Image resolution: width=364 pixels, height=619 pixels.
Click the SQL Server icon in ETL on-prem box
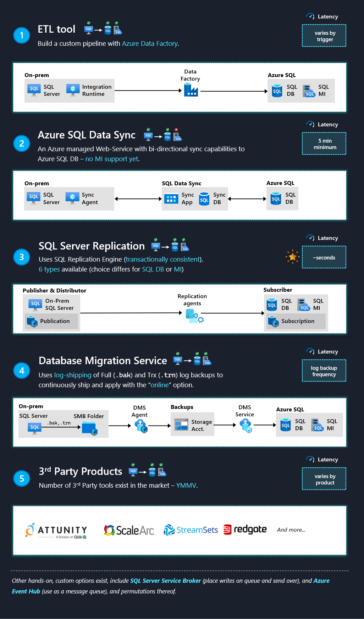coord(34,90)
